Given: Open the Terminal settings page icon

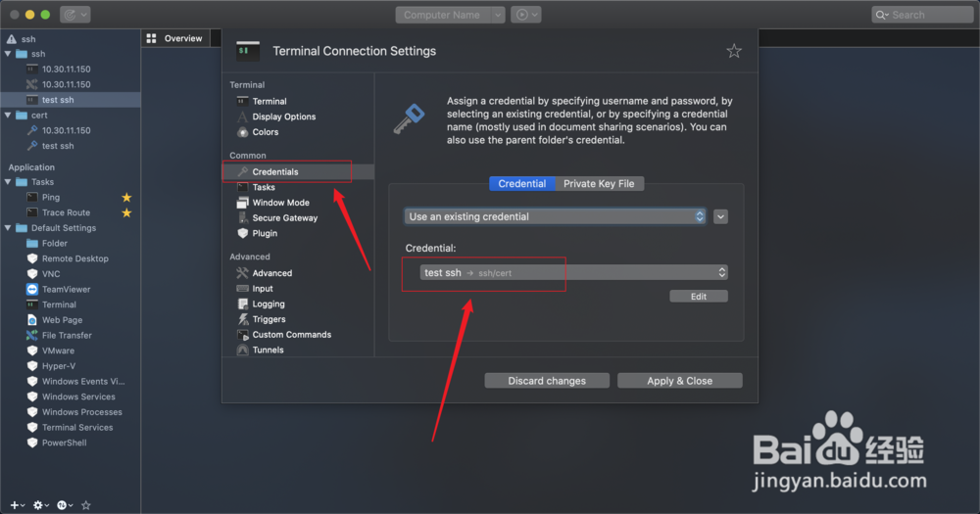Looking at the screenshot, I should coord(242,101).
